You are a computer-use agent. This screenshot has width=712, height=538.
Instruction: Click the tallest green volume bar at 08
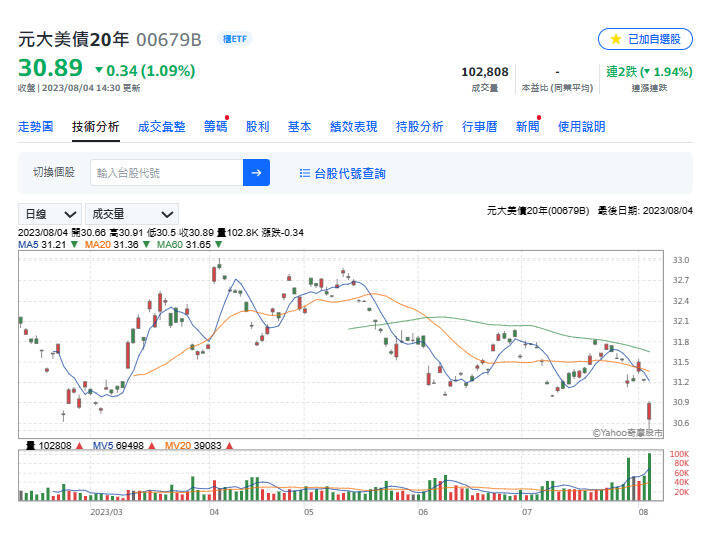tap(649, 476)
